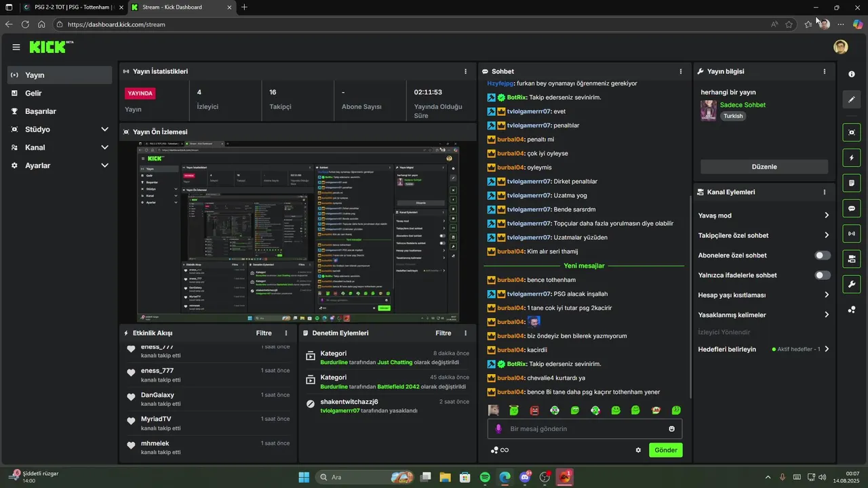
Task: Open chat settings gear next to Gönder
Action: [x=638, y=450]
